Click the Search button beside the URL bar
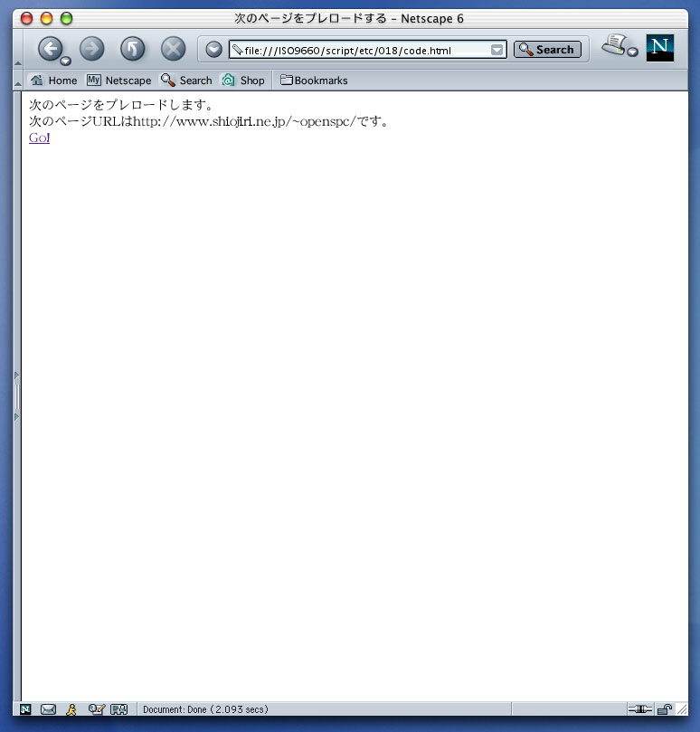Image resolution: width=700 pixels, height=732 pixels. click(x=547, y=49)
